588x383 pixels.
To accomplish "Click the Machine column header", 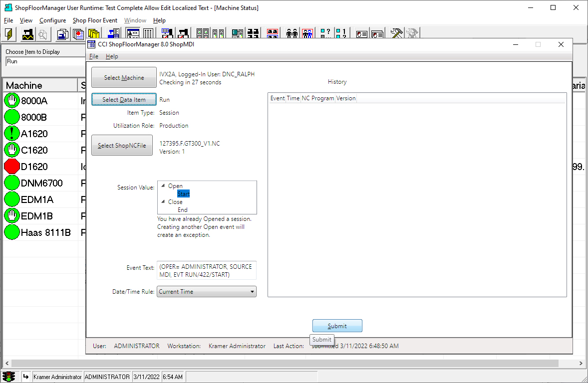I will 40,85.
